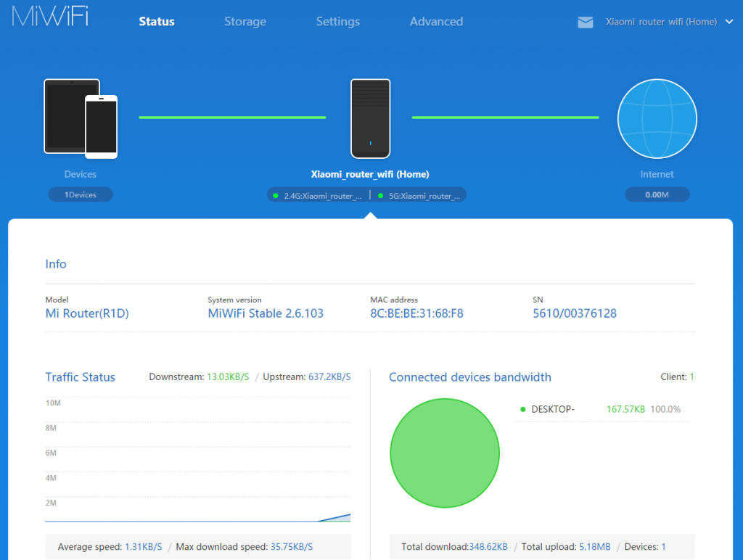Select the 5G:Xiaomi_router network label
This screenshot has height=560, width=743.
click(x=424, y=195)
